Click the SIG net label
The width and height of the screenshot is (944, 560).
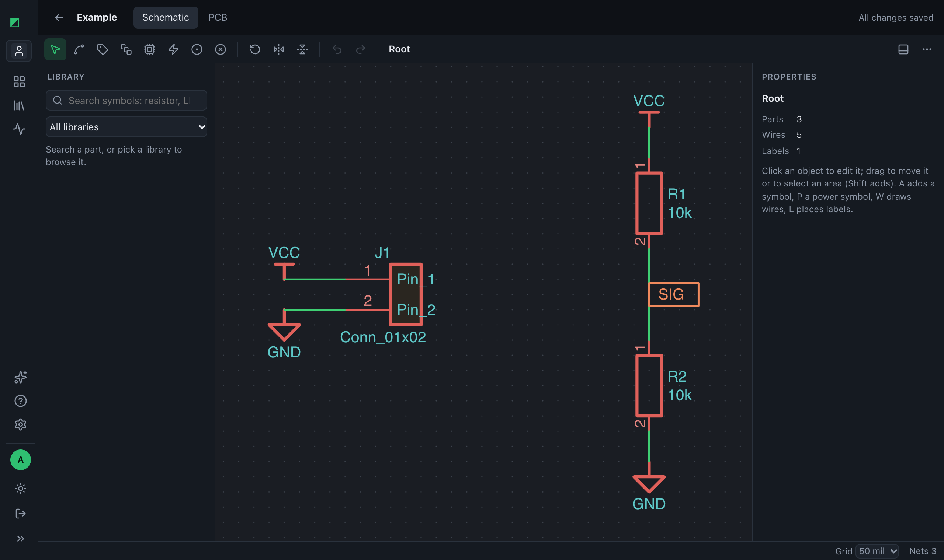click(x=674, y=294)
